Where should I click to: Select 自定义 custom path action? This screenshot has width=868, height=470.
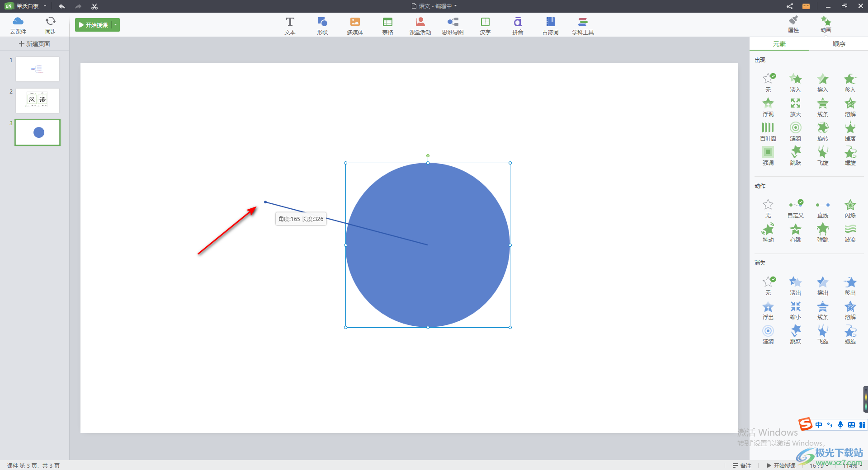(795, 208)
